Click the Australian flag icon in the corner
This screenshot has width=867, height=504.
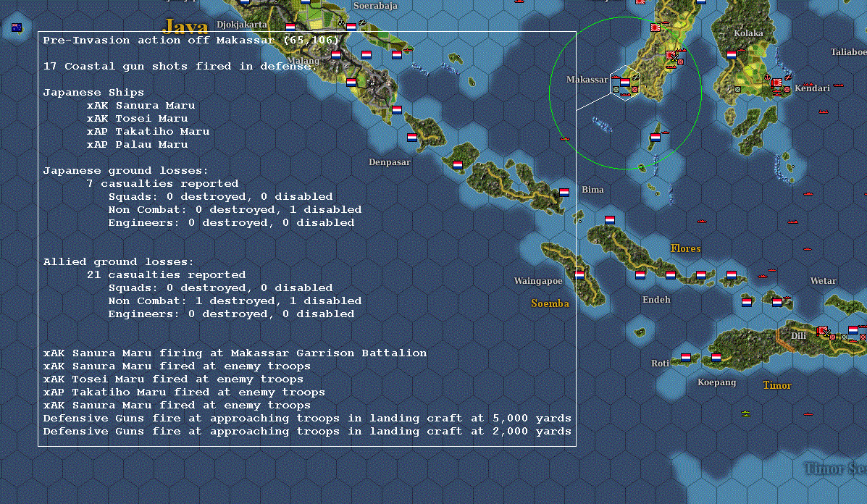point(17,28)
